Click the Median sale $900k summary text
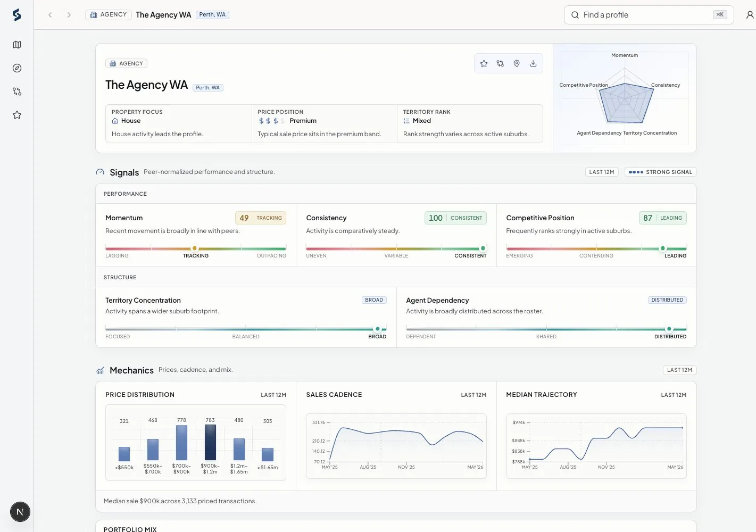 click(x=180, y=501)
